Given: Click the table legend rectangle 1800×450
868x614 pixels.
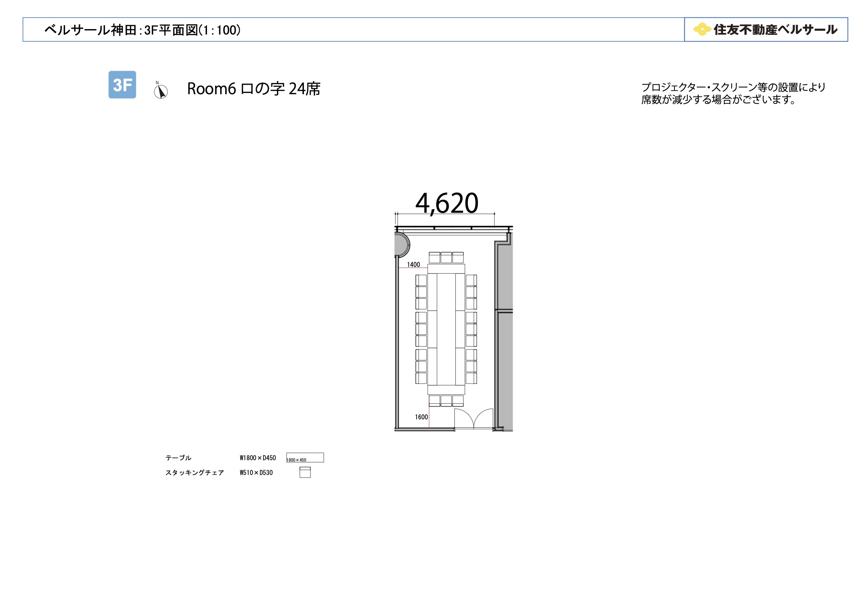Looking at the screenshot, I should click(305, 458).
